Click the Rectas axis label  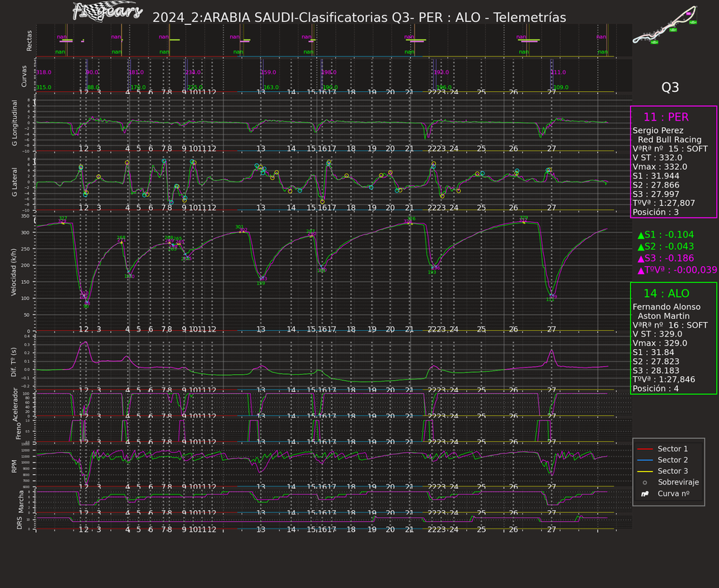point(29,40)
